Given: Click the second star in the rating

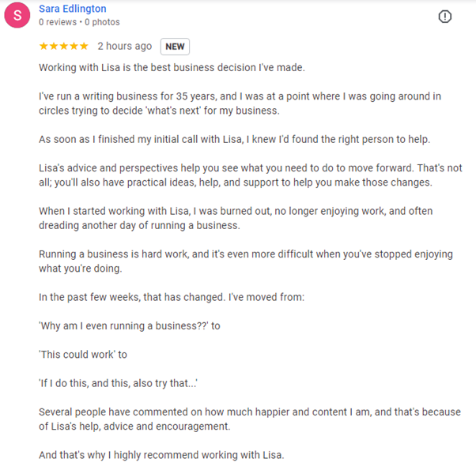Looking at the screenshot, I should point(54,47).
